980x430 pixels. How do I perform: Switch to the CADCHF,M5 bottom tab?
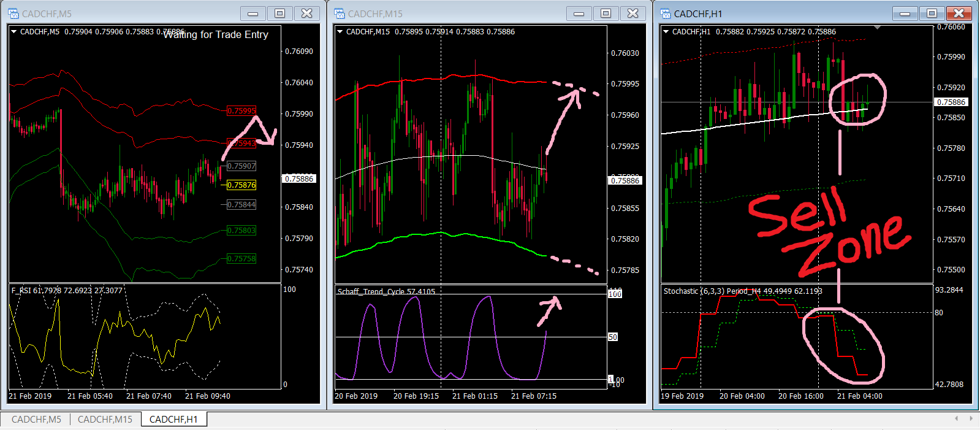pyautogui.click(x=36, y=420)
